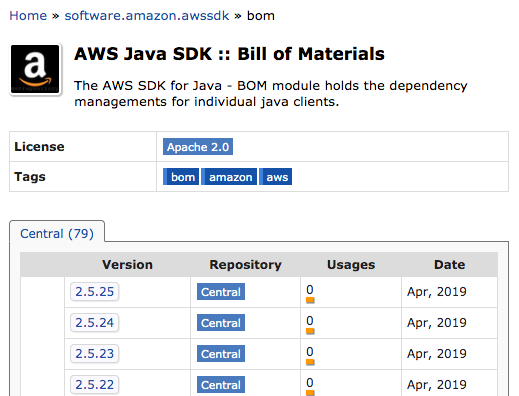Click usages count for version 2.5.25
Screen dimensions: 519x396
[x=310, y=290]
